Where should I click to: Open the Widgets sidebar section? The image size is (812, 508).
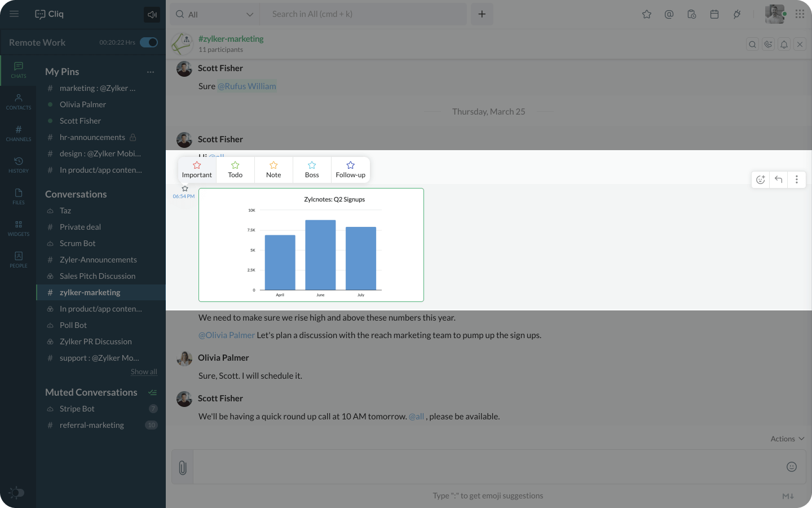coord(18,228)
